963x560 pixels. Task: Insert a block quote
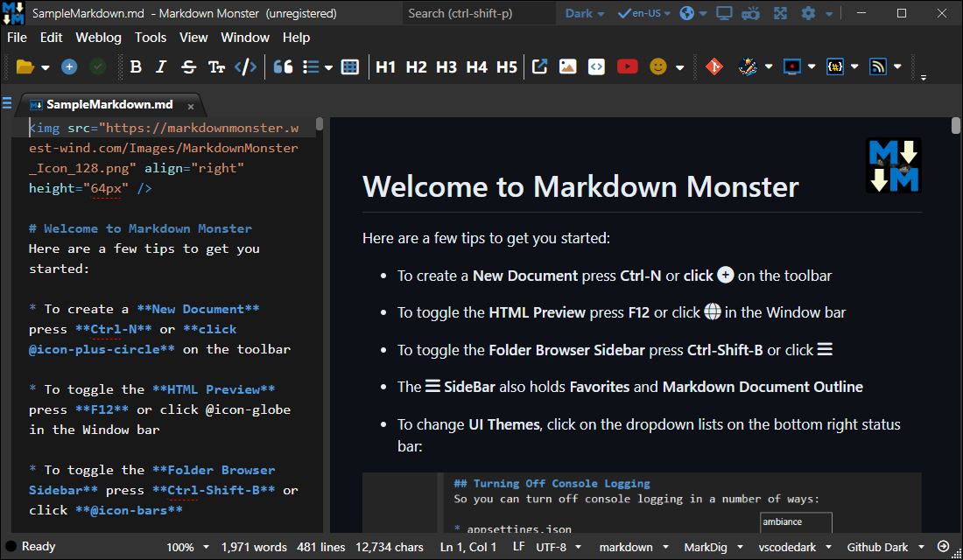coord(283,66)
